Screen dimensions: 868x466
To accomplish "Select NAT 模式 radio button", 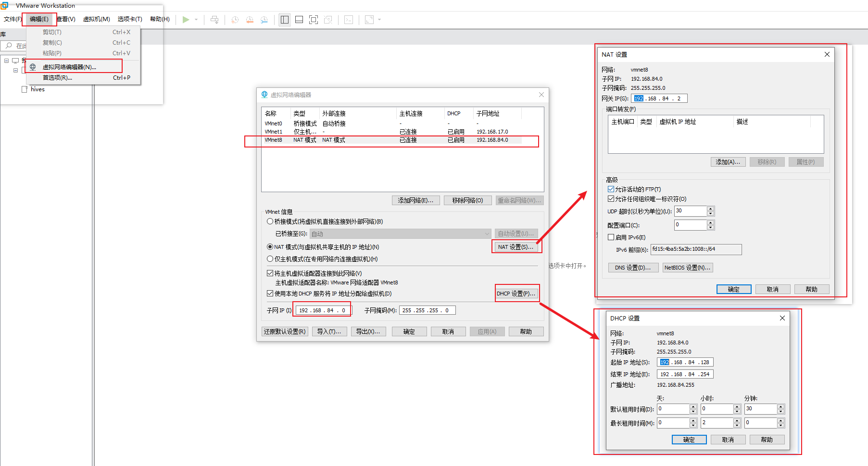I will pos(270,247).
